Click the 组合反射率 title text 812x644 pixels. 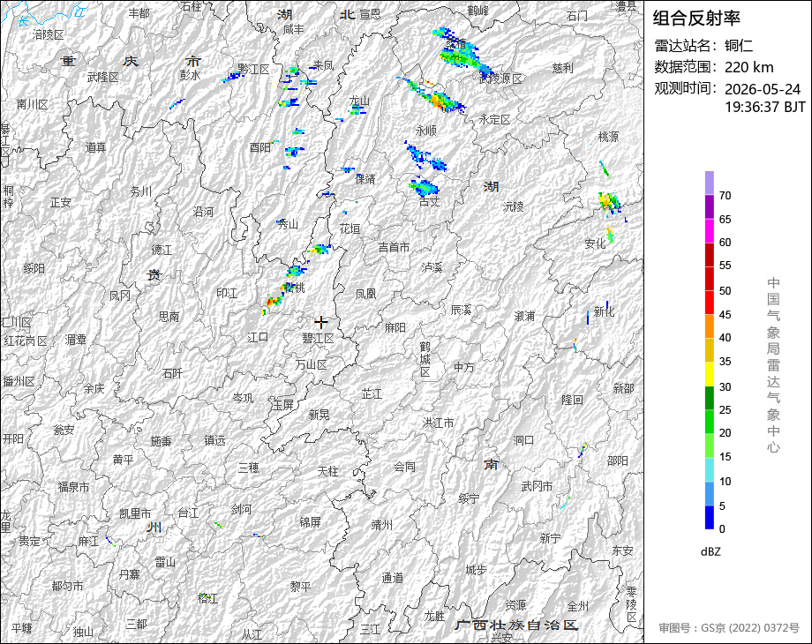[696, 19]
